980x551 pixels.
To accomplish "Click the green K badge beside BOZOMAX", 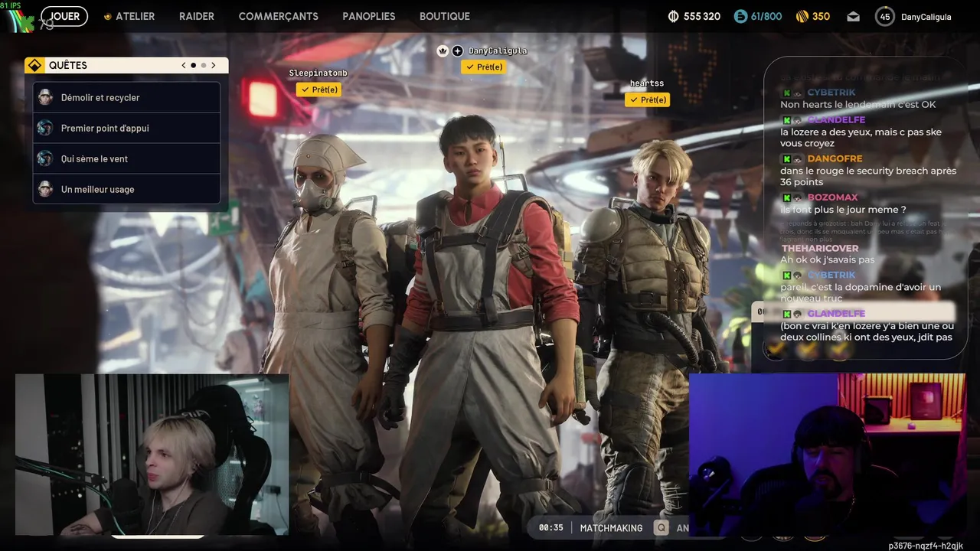I will [786, 197].
